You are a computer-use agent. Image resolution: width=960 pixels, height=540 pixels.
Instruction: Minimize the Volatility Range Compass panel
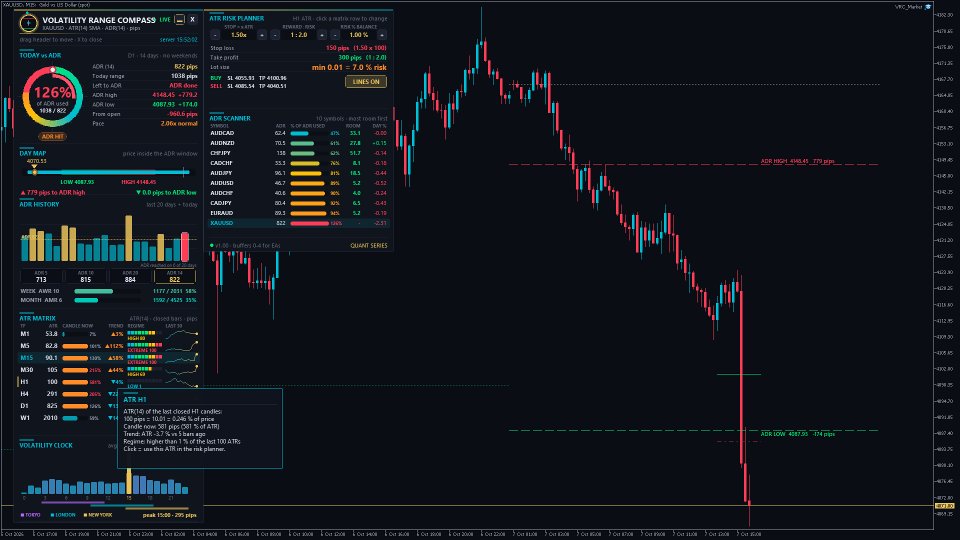pyautogui.click(x=179, y=20)
